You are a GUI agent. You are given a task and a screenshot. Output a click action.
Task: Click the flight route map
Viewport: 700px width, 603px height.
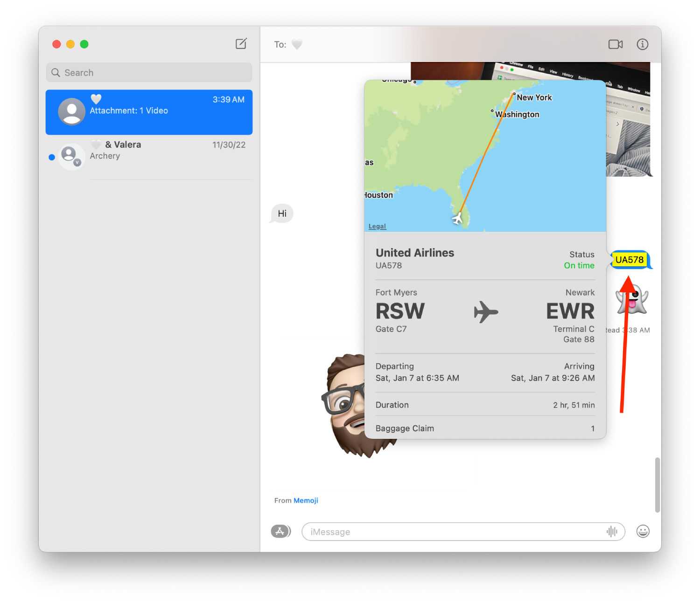pos(485,156)
